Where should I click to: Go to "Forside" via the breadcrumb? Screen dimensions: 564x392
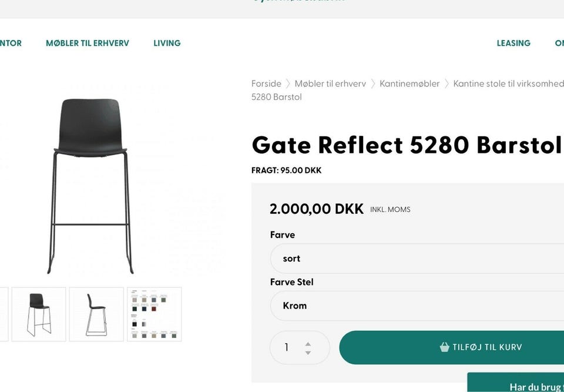point(266,83)
